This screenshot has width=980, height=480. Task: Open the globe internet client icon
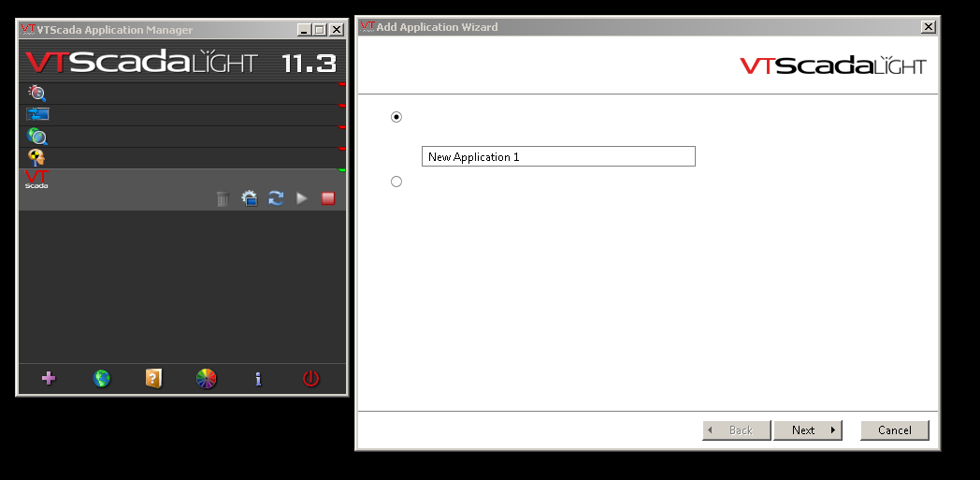click(102, 378)
